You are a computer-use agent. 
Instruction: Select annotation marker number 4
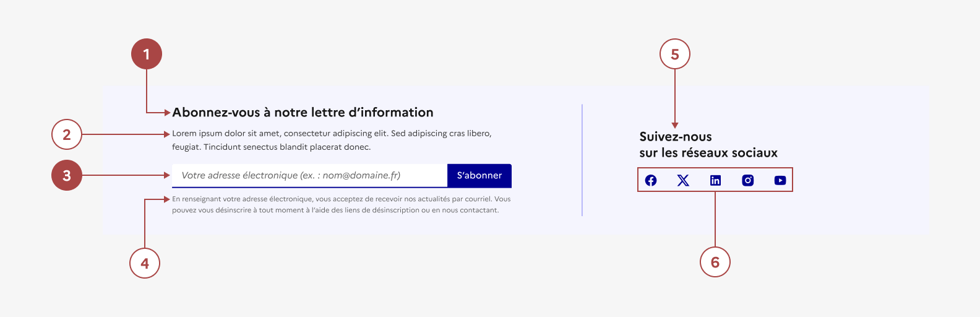[x=145, y=263]
